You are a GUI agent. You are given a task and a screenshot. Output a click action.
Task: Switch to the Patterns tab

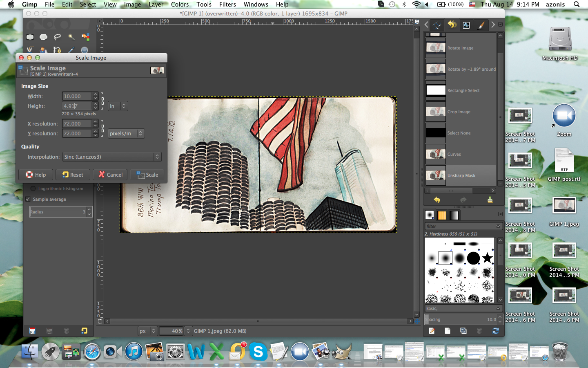(442, 215)
